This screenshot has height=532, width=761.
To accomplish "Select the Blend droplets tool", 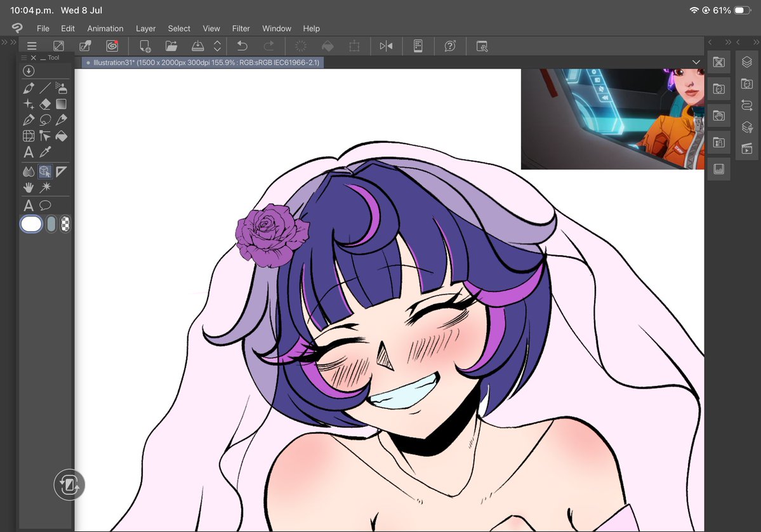I will 29,171.
